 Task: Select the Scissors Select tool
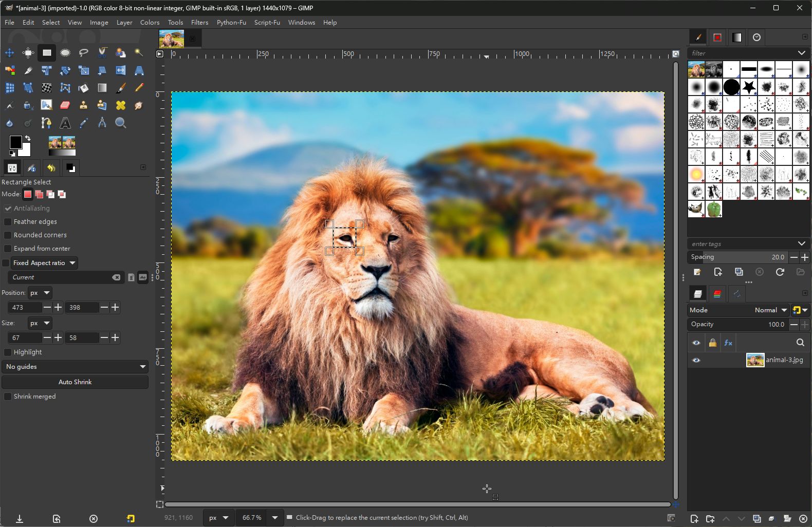[102, 52]
